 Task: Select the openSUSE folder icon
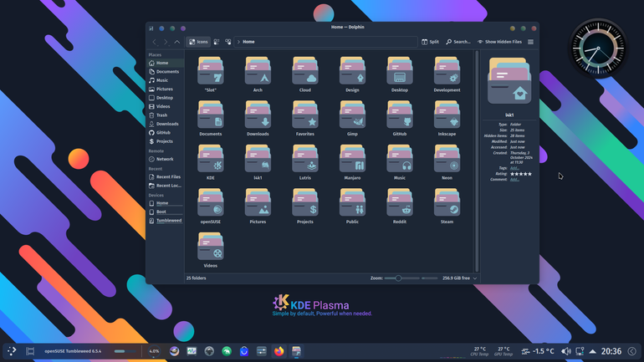coord(210,203)
